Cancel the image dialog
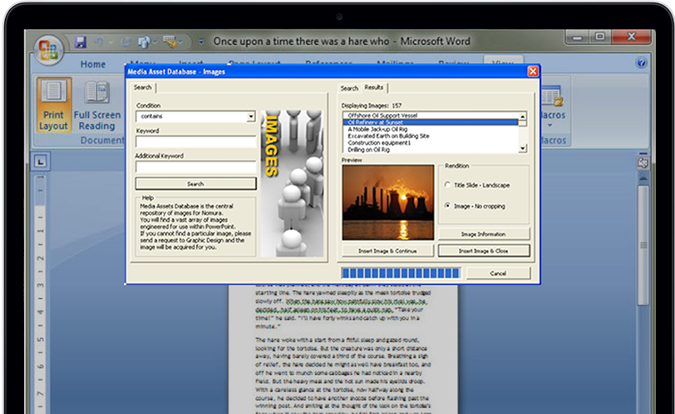This screenshot has width=675, height=414. [498, 273]
